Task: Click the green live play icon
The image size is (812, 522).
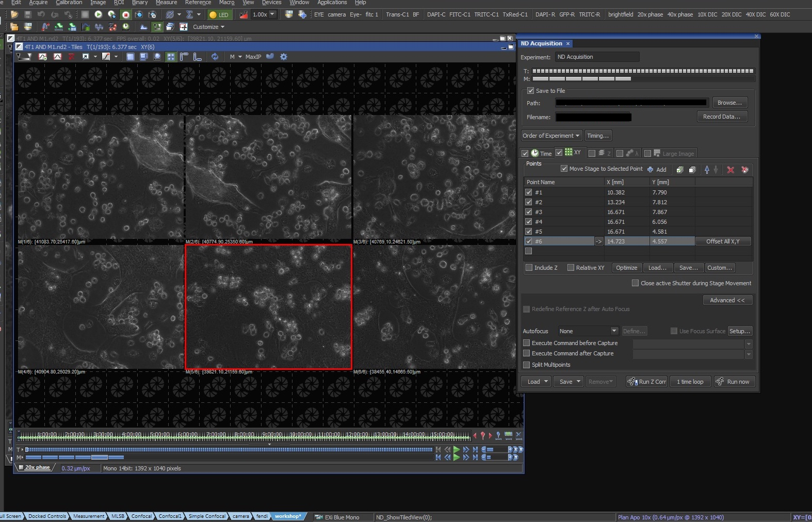Action: tap(98, 14)
